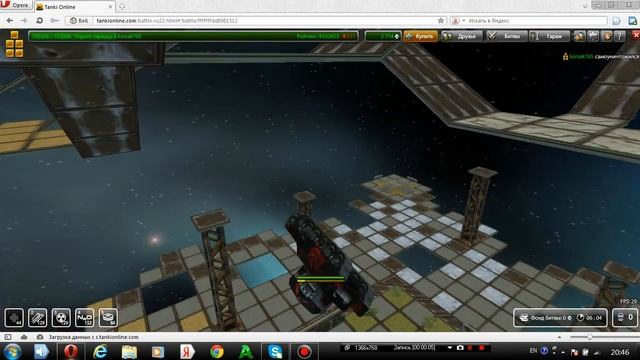The width and height of the screenshot is (640, 360).
Task: Open the Друзья friends list
Action: (462, 36)
